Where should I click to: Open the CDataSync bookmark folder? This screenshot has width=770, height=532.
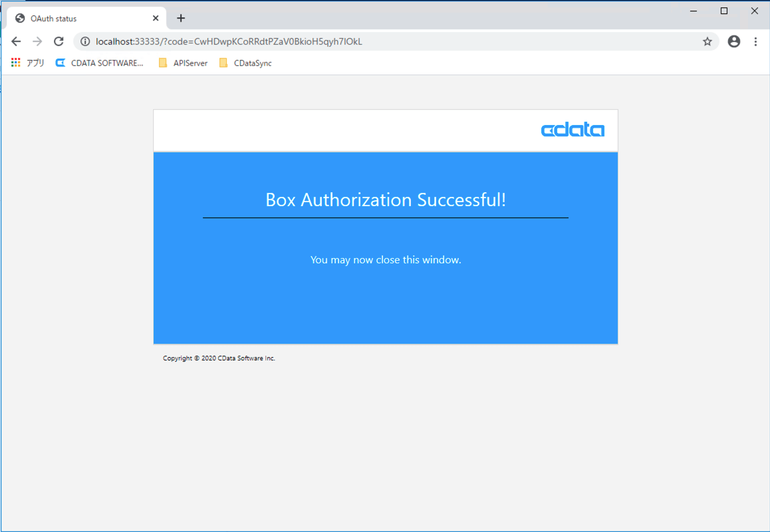coord(245,63)
